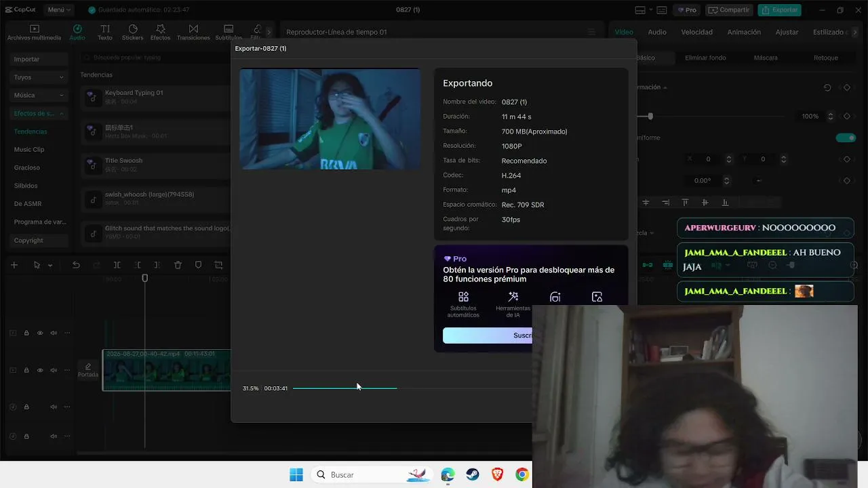The width and height of the screenshot is (868, 488).
Task: Open the CapCut Menú dropdown
Action: click(60, 10)
